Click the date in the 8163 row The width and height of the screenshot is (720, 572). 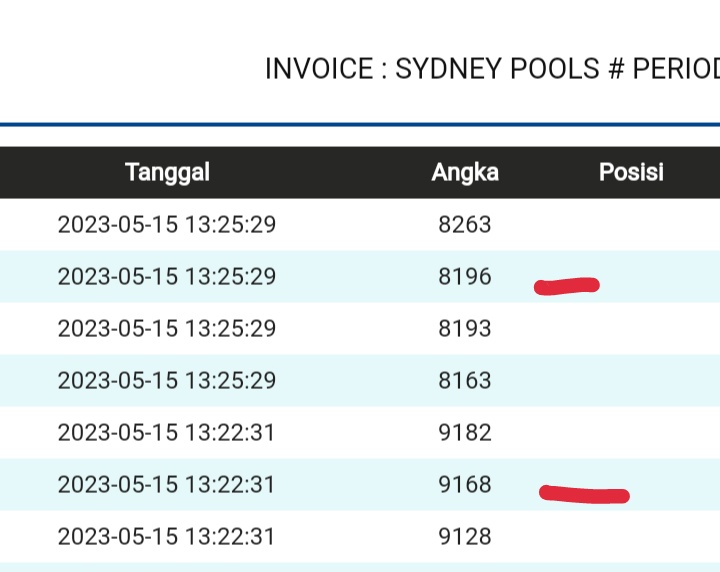point(166,380)
